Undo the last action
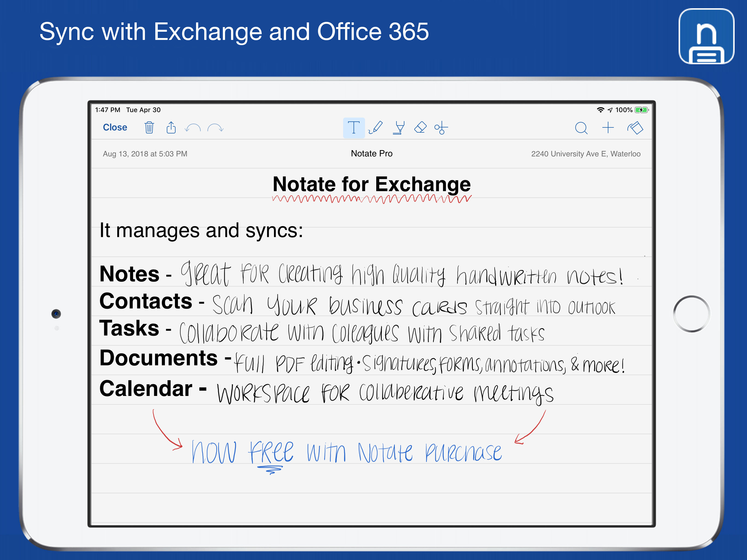Viewport: 747px width, 560px height. click(193, 128)
